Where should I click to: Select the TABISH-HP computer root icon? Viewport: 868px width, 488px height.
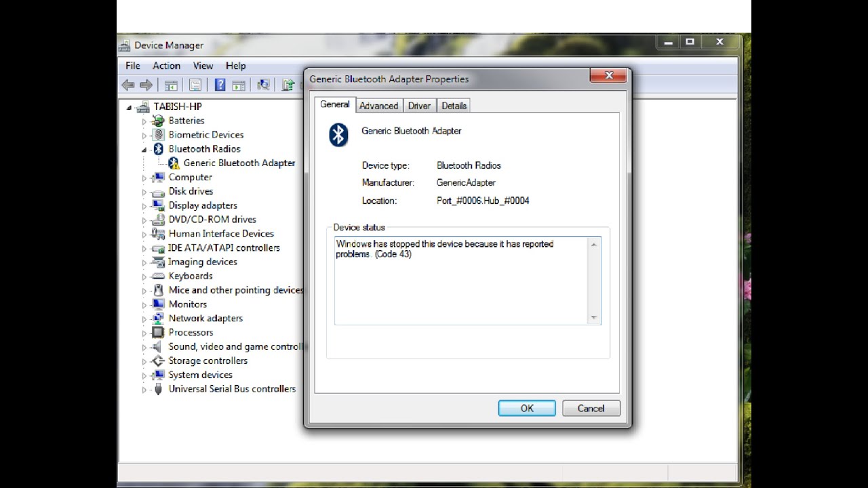point(142,106)
